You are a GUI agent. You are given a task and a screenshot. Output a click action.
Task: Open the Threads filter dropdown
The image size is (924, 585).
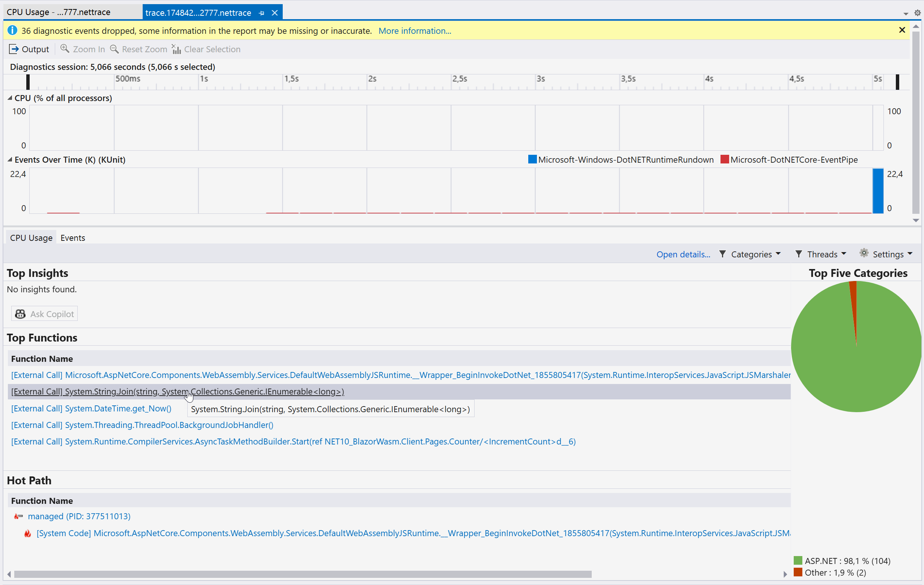(x=821, y=254)
